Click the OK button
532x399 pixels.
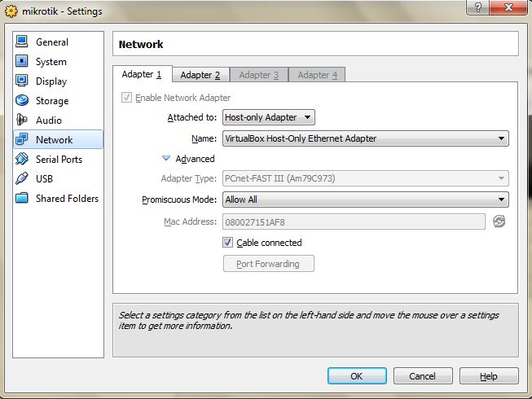coord(357,376)
